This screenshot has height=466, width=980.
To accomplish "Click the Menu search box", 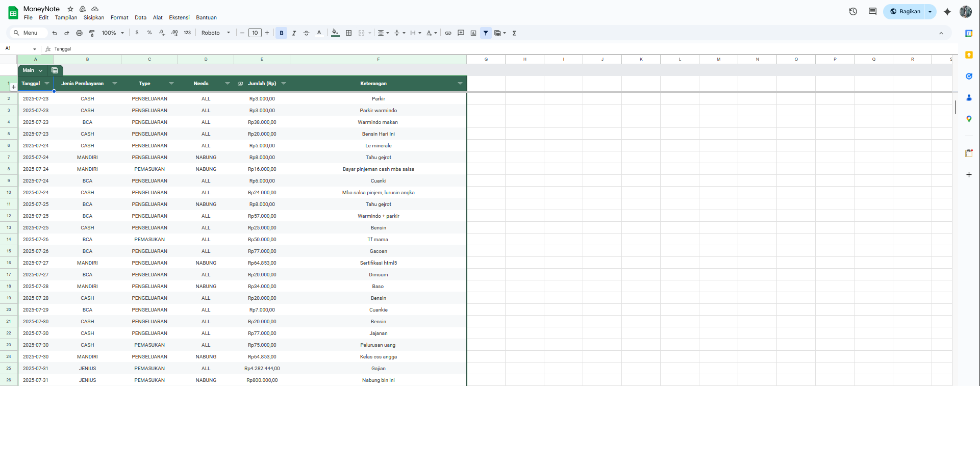I will point(28,33).
